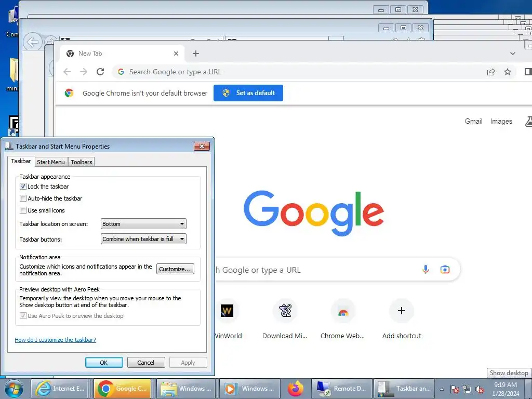Expand Chrome tab search chevron
The height and width of the screenshot is (399, 532).
(x=513, y=54)
